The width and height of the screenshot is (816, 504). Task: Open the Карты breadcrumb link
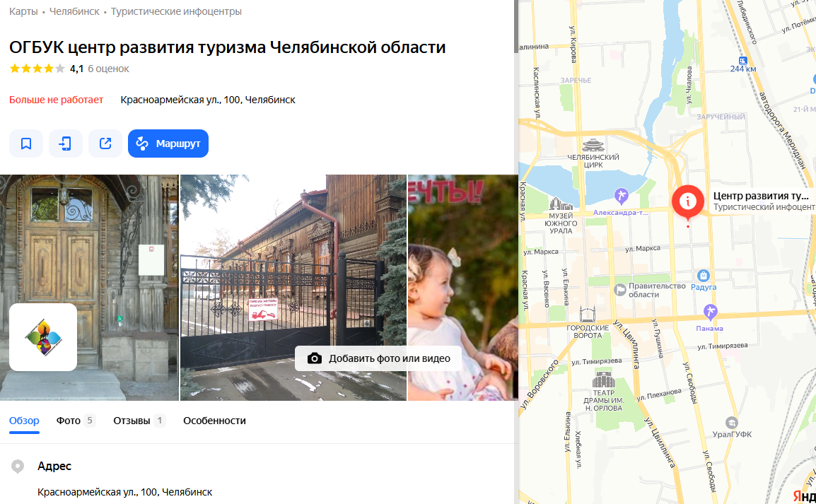coord(23,11)
